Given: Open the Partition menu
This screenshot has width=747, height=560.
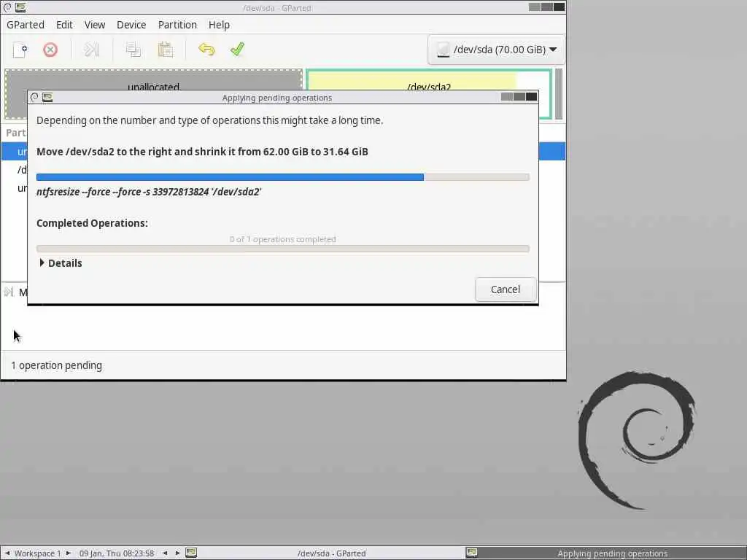Looking at the screenshot, I should 177,25.
